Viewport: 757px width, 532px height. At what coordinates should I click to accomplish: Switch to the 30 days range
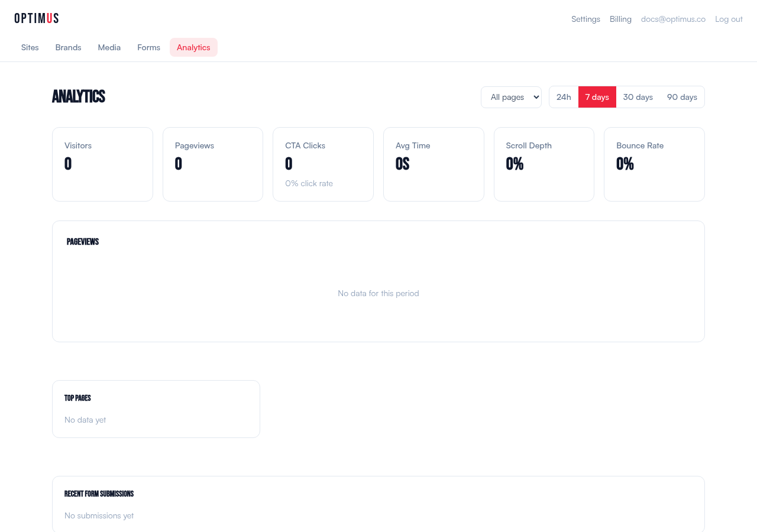click(638, 96)
